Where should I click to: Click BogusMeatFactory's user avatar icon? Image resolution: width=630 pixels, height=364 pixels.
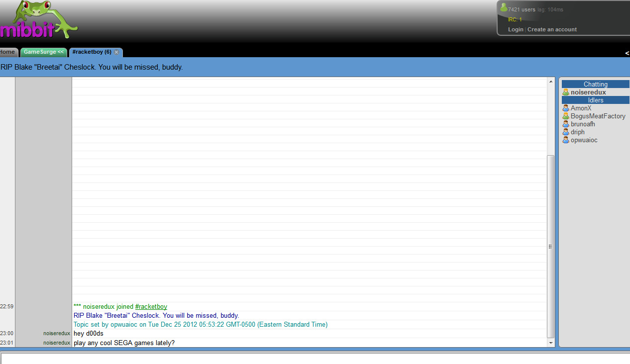click(x=566, y=116)
